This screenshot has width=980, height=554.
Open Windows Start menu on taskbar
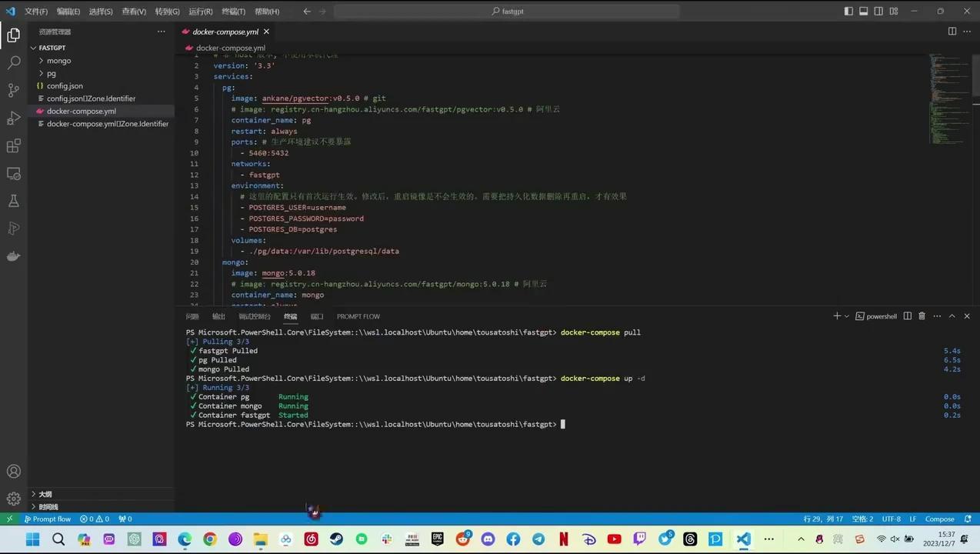pos(32,539)
